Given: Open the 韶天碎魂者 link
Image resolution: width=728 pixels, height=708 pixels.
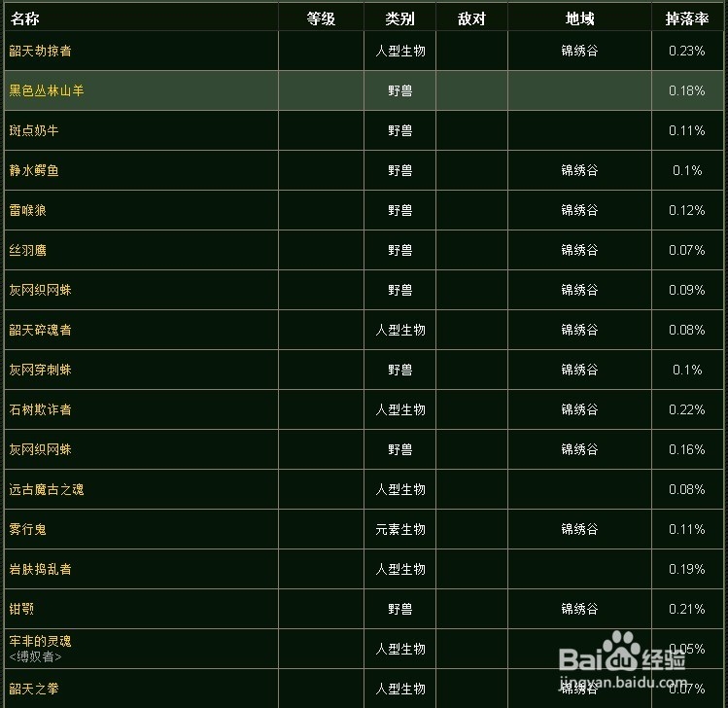Looking at the screenshot, I should coord(40,330).
